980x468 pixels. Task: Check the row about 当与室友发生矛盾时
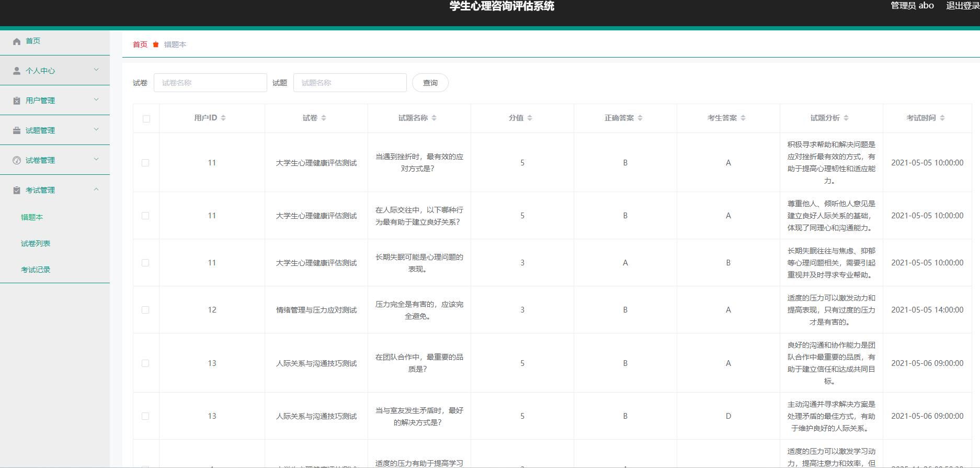coord(145,416)
